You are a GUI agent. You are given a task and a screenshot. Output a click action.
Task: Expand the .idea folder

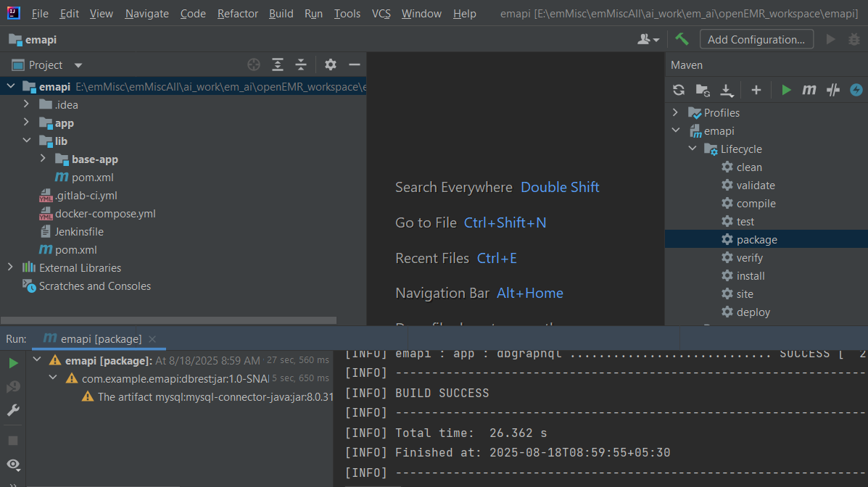click(26, 104)
